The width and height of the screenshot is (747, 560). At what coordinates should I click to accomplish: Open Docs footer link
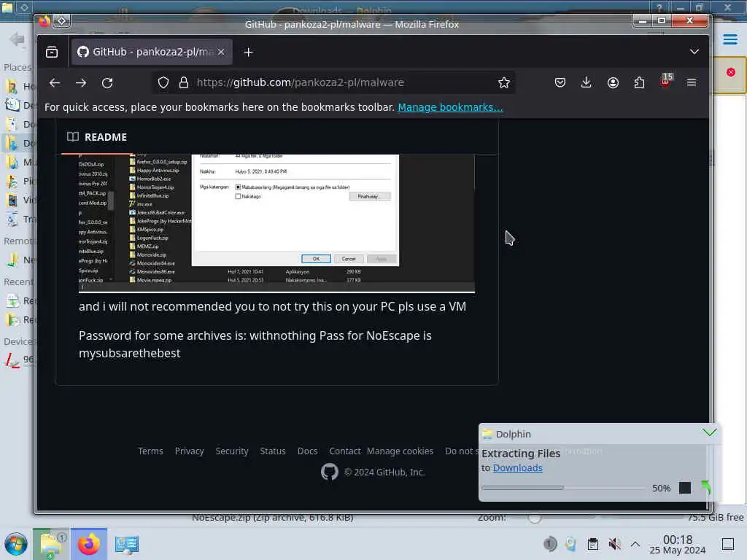pyautogui.click(x=307, y=451)
